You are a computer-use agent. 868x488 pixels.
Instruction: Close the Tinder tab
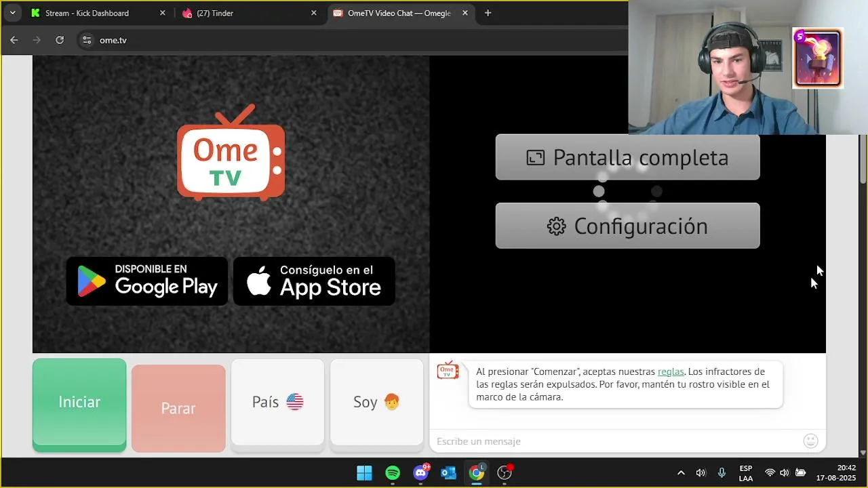(x=313, y=13)
